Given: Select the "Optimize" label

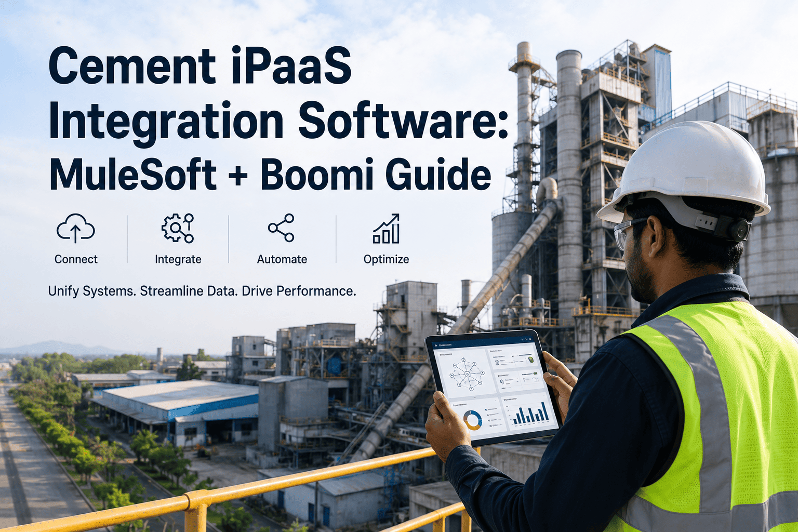Looking at the screenshot, I should tap(386, 259).
